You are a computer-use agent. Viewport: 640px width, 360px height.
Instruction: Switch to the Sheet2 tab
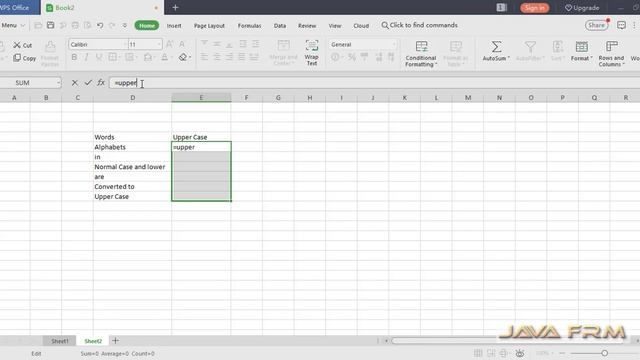pyautogui.click(x=93, y=341)
